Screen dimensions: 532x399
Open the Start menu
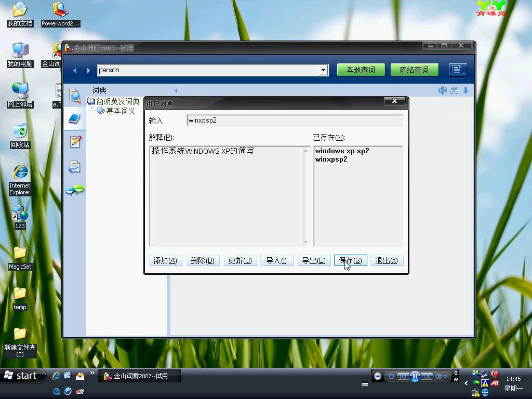[23, 376]
